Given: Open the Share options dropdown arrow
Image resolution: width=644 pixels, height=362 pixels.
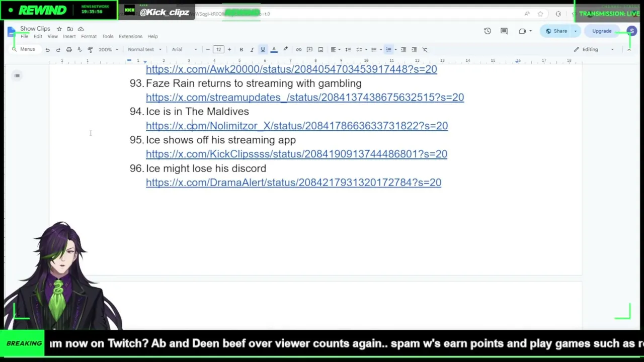Looking at the screenshot, I should click(x=576, y=31).
